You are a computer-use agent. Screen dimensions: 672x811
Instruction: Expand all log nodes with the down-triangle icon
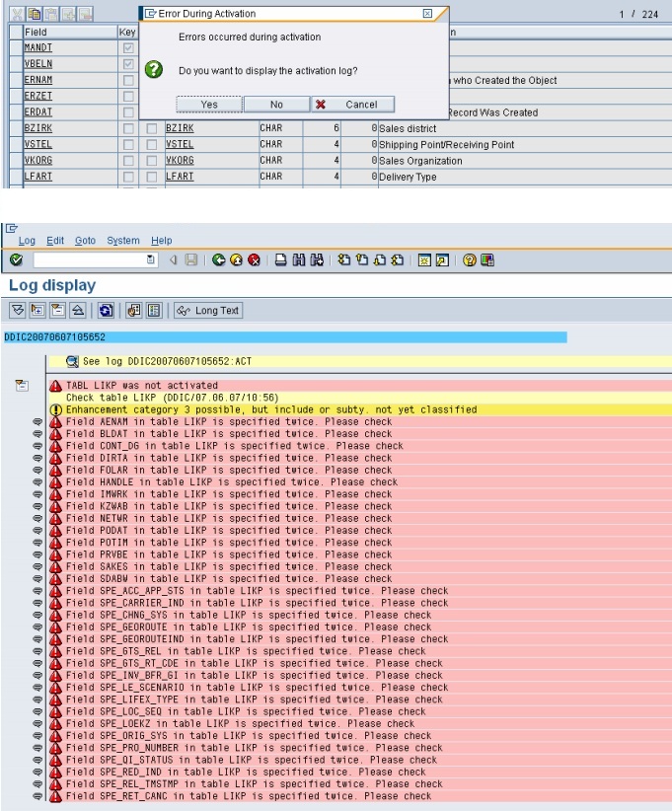pyautogui.click(x=18, y=311)
